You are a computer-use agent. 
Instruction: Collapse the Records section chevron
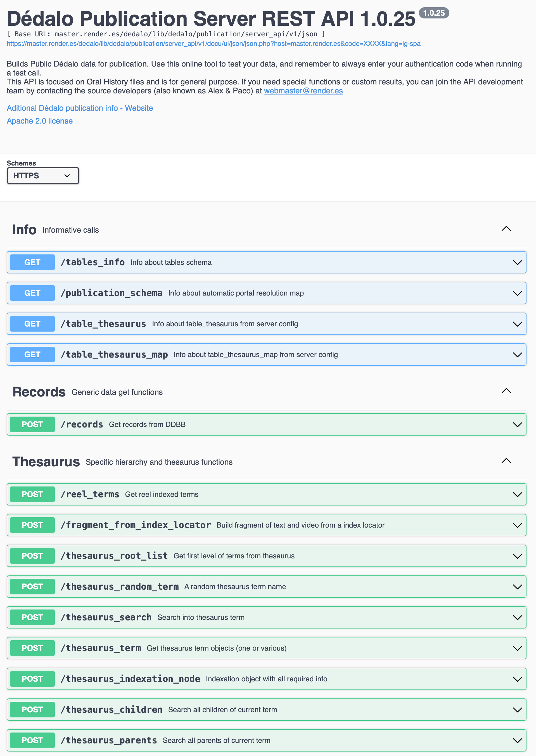point(506,391)
